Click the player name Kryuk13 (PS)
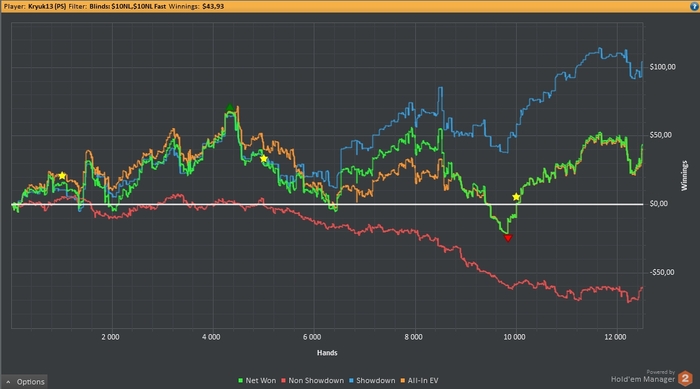This screenshot has width=700, height=389. click(x=47, y=6)
